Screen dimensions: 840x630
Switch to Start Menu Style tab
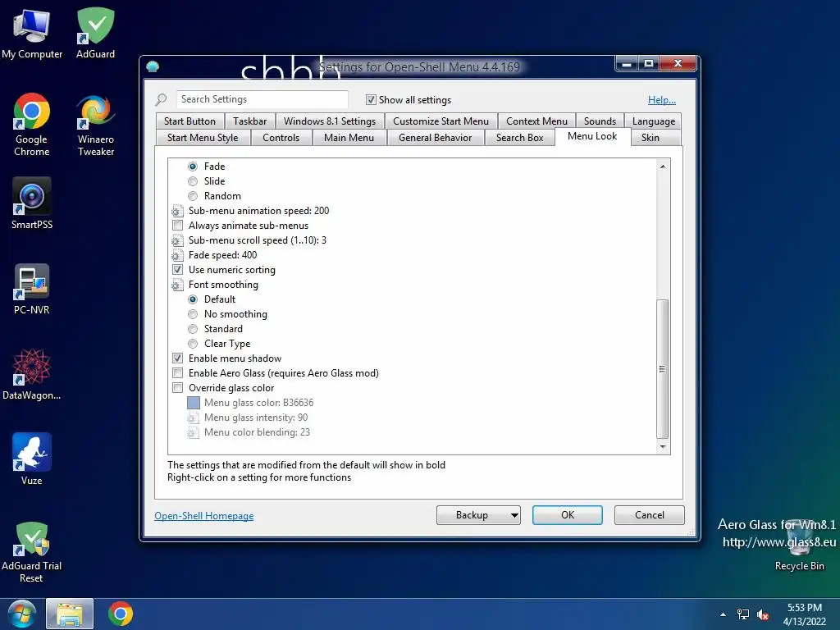(x=203, y=138)
